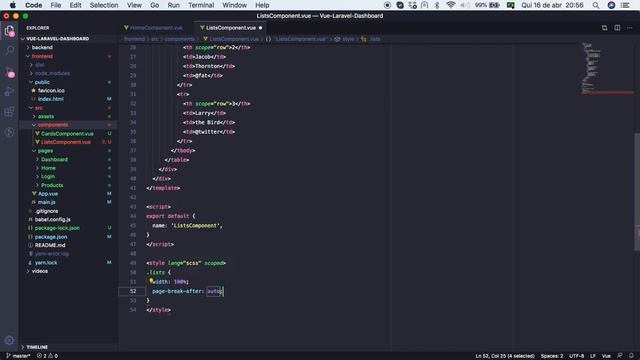Expand the assets folder

[46, 116]
